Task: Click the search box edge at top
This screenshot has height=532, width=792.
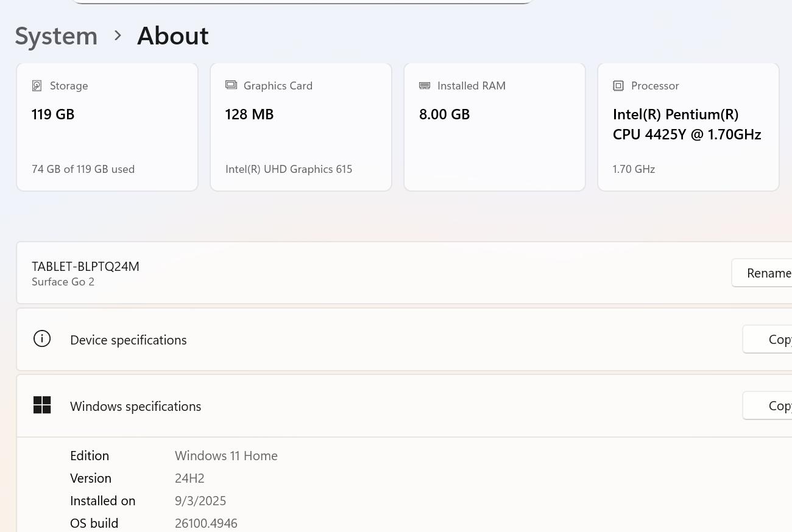Action: (x=303, y=2)
